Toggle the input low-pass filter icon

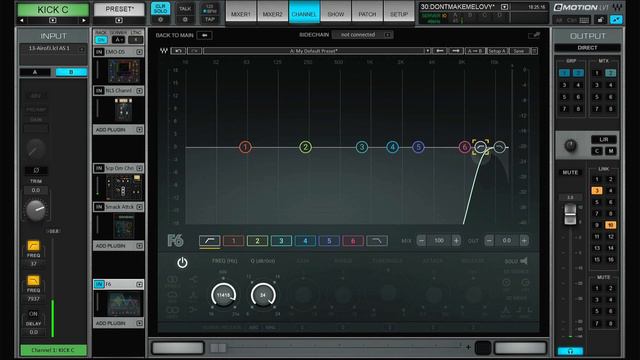coord(33,280)
